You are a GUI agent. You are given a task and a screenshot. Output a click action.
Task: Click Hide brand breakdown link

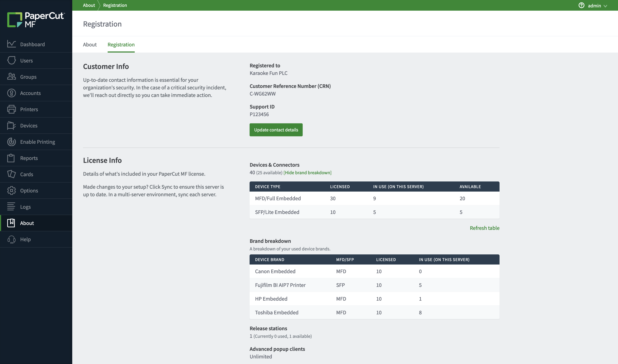coord(307,172)
